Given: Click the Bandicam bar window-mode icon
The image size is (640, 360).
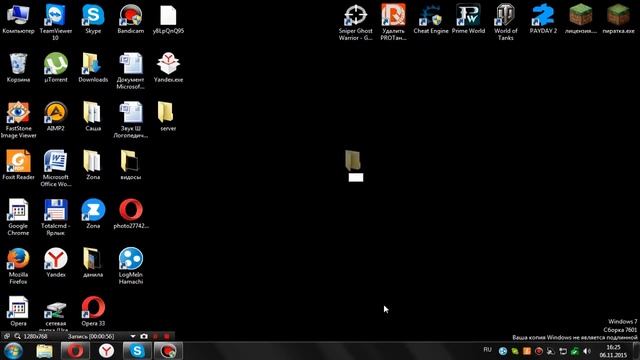Looking at the screenshot, I should coord(7,336).
